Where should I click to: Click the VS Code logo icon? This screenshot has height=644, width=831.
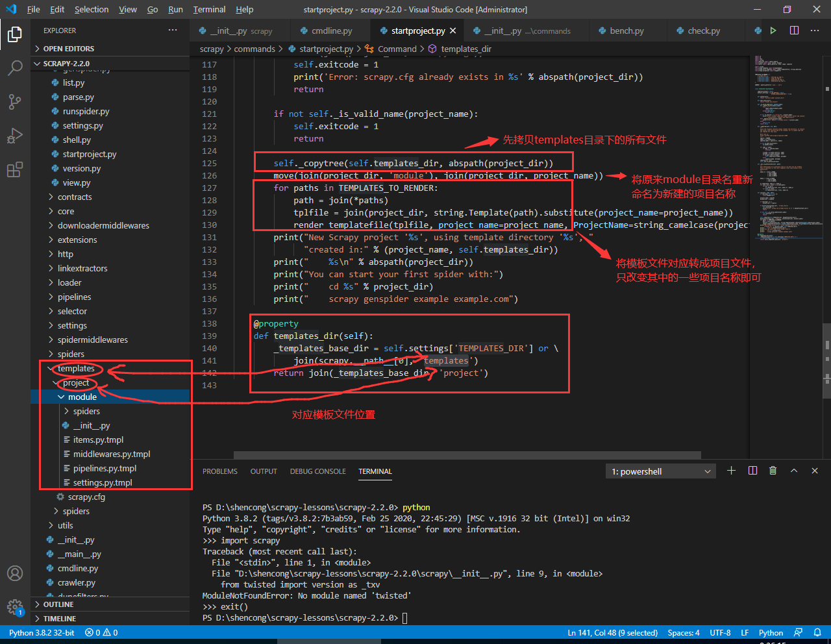pos(11,9)
